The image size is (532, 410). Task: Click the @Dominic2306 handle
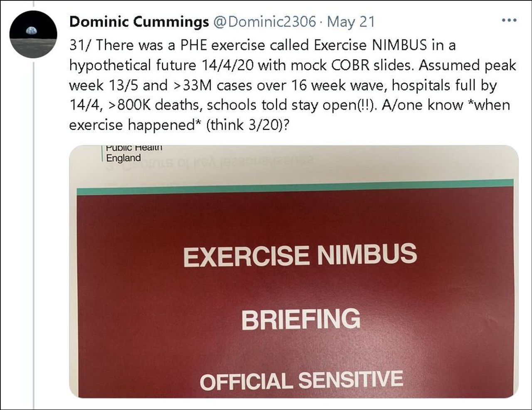click(264, 22)
